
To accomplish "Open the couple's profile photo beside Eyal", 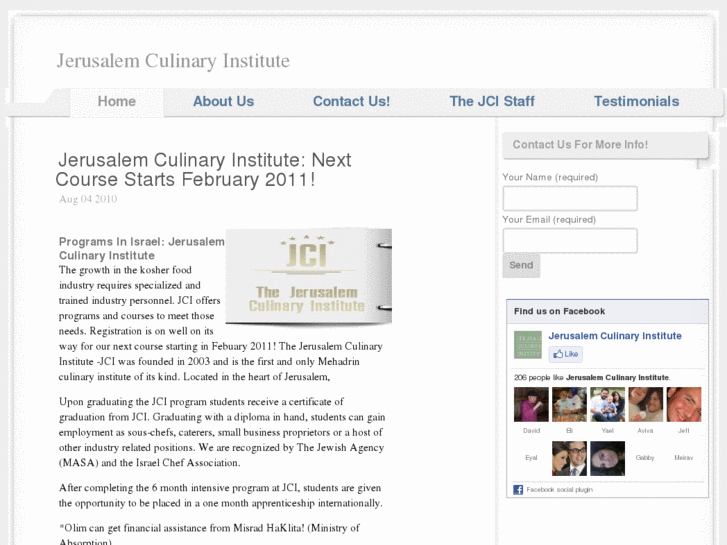I will [x=569, y=459].
